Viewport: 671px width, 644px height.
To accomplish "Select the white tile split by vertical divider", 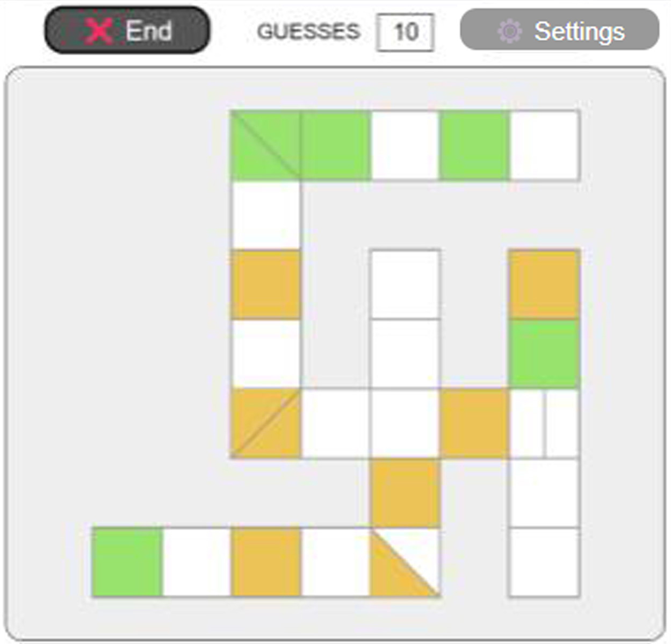I will pyautogui.click(x=544, y=423).
